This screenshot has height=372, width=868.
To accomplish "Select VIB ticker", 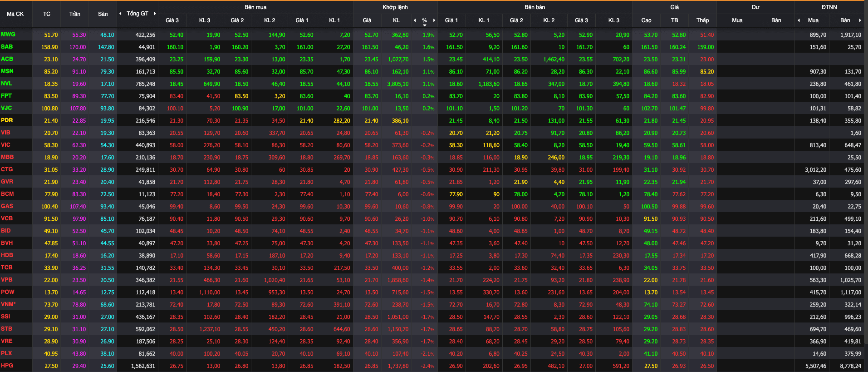I will (x=5, y=133).
